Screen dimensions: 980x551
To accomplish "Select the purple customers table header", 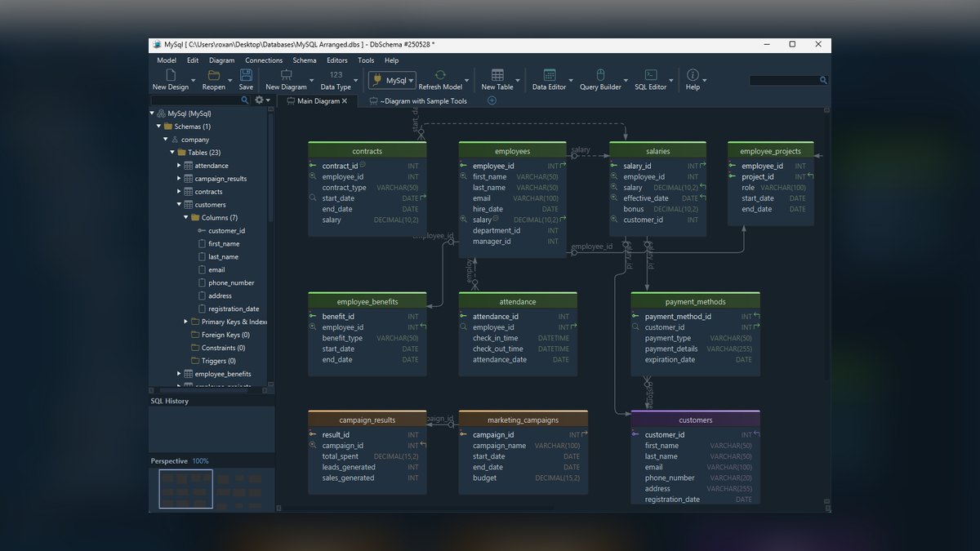I will [x=696, y=420].
